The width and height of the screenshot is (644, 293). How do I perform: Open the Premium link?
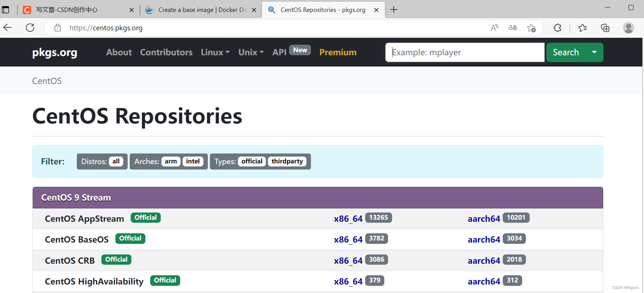click(338, 52)
